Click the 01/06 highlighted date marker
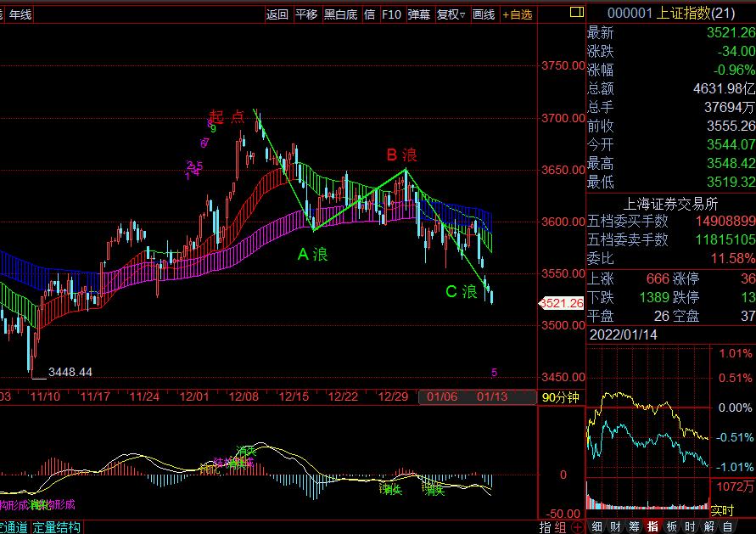The width and height of the screenshot is (756, 534). 442,397
